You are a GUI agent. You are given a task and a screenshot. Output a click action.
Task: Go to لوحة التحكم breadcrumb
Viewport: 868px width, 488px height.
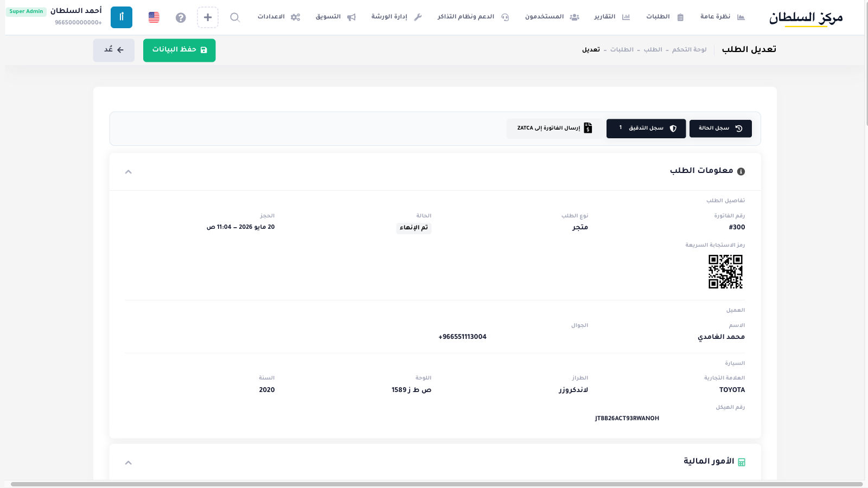tap(690, 50)
